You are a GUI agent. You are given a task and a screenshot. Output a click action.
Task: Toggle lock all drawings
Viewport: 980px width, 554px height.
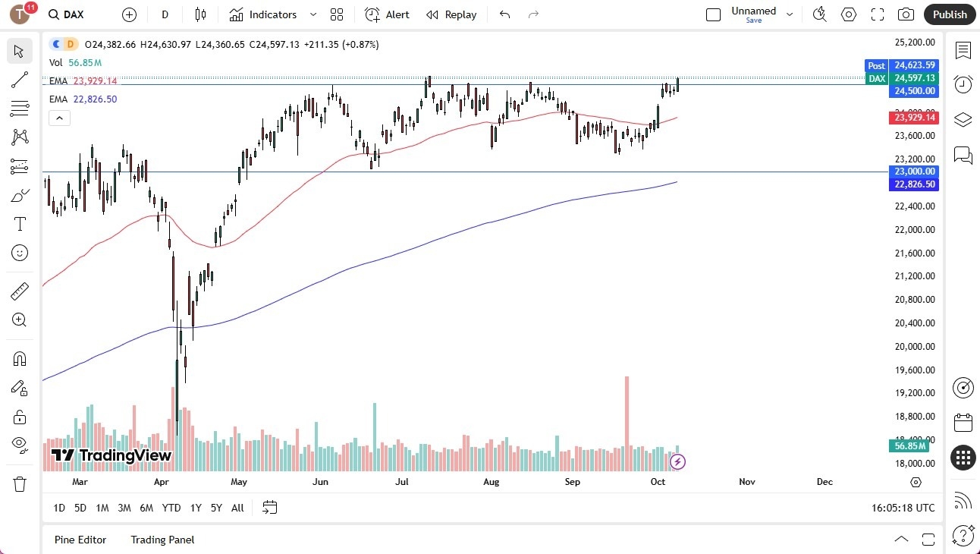[x=19, y=417]
